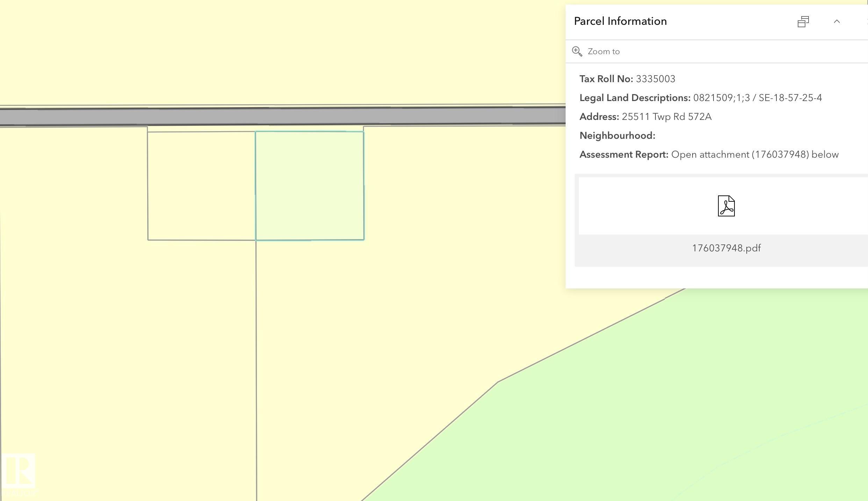The width and height of the screenshot is (868, 501).
Task: Click the large yellow parcel north of the road
Action: [x=280, y=52]
